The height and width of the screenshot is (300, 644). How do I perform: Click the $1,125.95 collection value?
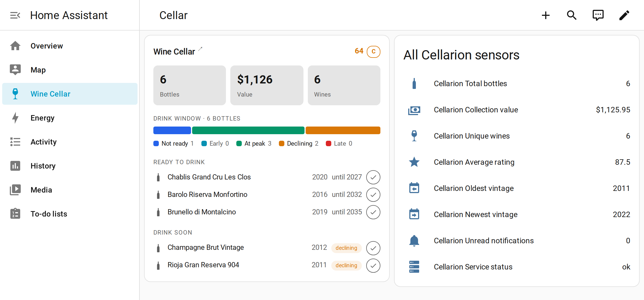tap(613, 110)
